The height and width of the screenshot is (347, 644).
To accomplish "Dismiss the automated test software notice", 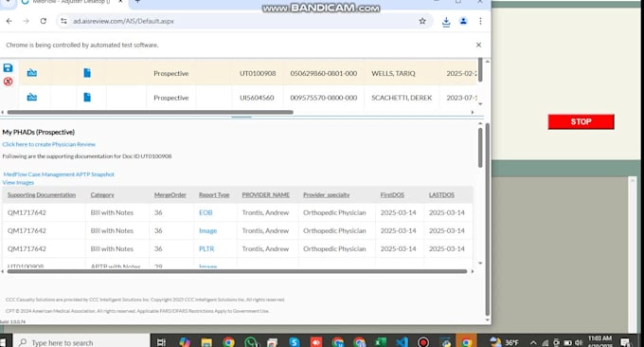I will [x=478, y=45].
